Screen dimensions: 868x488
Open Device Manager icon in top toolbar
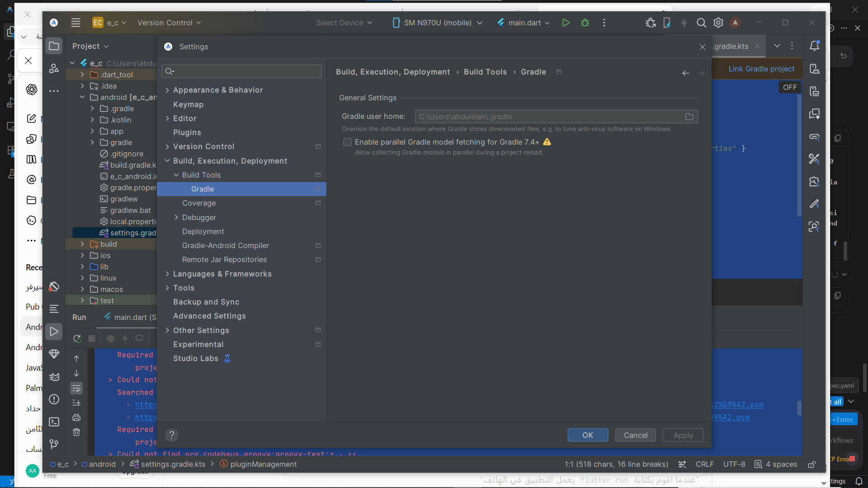667,23
